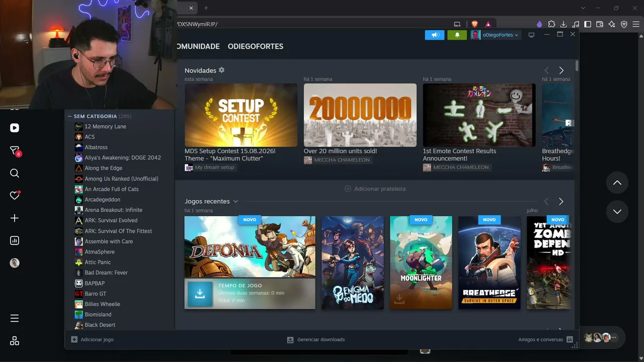Click the round scroll down arrow button
Image resolution: width=644 pixels, height=362 pixels.
tap(617, 212)
